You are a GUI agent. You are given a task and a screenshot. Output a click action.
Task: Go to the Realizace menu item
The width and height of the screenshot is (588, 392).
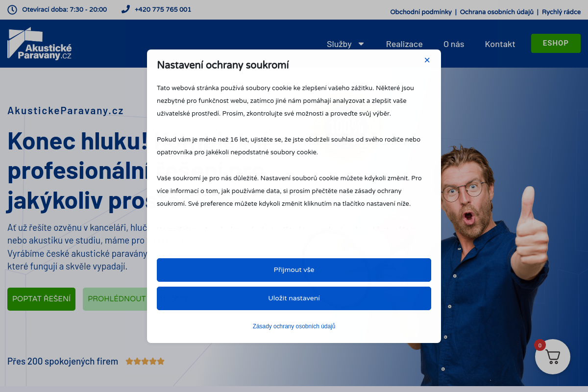[404, 44]
